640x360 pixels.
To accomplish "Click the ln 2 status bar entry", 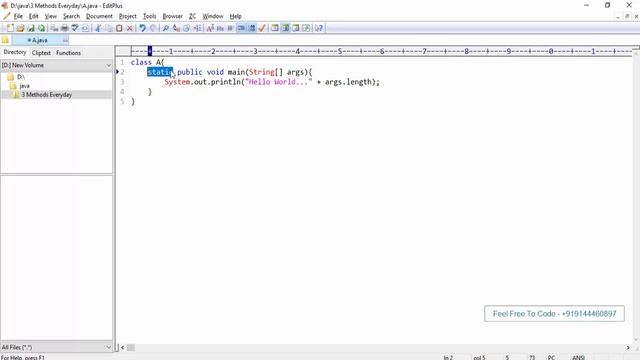I will (x=448, y=357).
